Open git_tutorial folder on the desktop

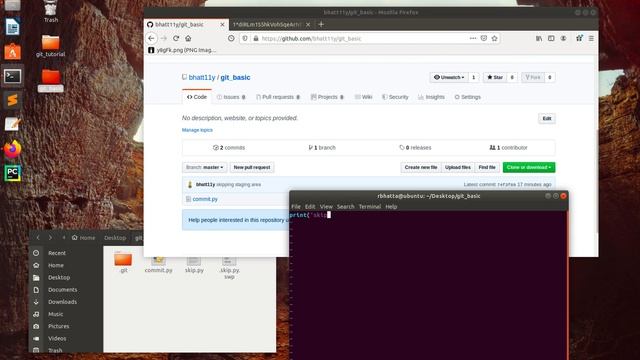click(x=50, y=46)
